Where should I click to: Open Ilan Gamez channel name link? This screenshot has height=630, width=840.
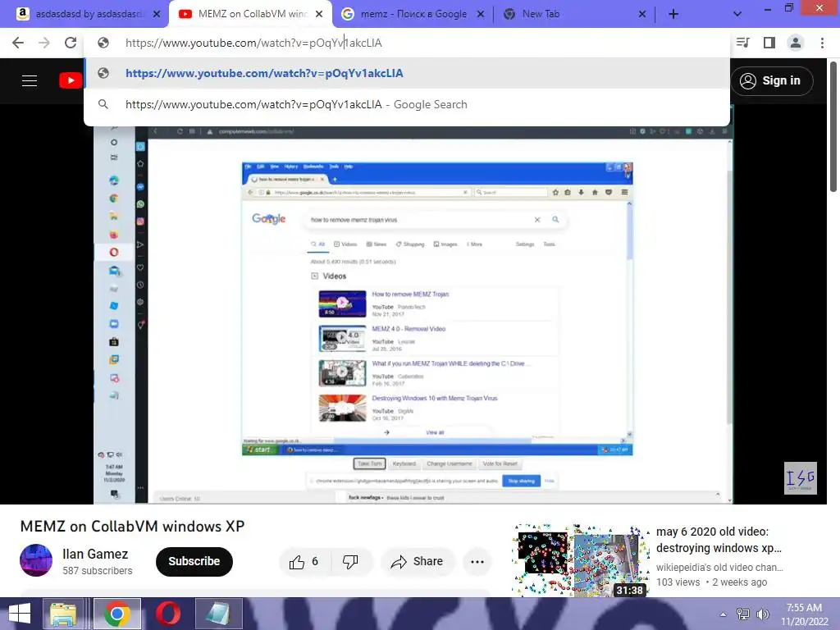[x=95, y=554]
